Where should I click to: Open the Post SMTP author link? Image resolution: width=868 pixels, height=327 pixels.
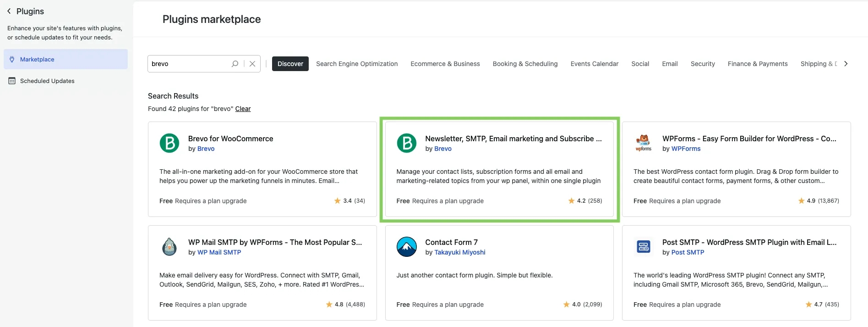click(x=688, y=252)
